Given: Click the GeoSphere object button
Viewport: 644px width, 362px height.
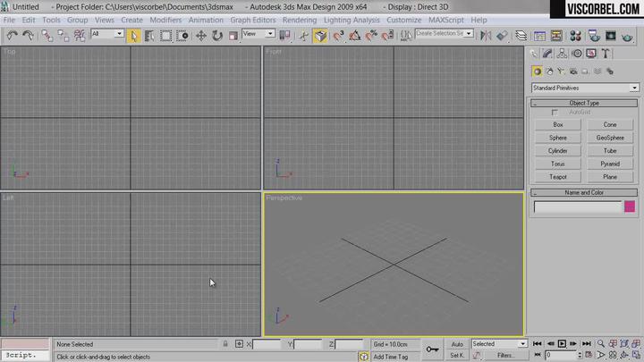Looking at the screenshot, I should (x=610, y=138).
